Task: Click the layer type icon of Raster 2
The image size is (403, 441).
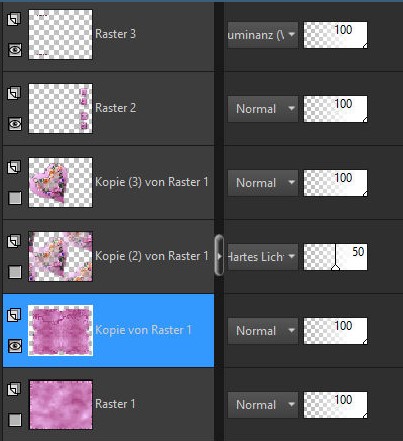Action: coord(14,93)
